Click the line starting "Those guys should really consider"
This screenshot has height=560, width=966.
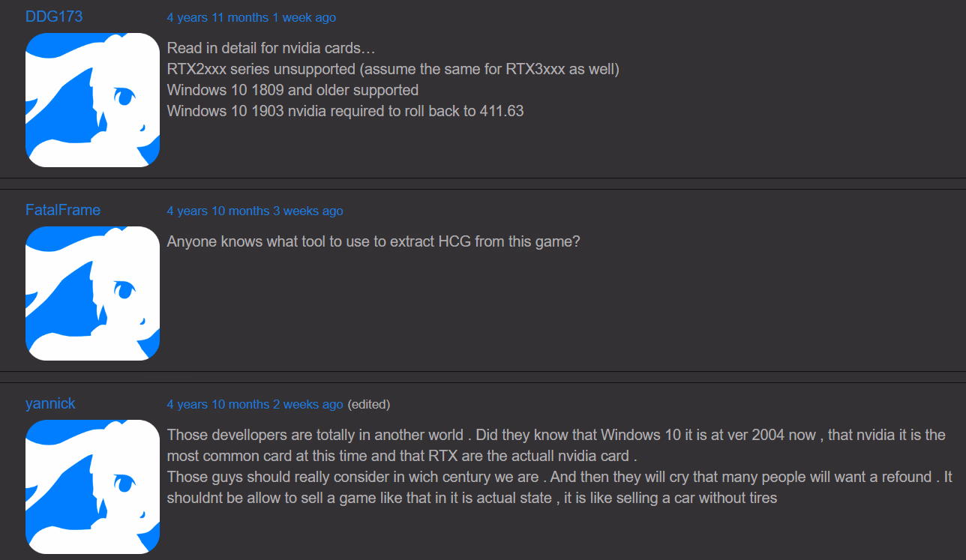pyautogui.click(x=559, y=477)
